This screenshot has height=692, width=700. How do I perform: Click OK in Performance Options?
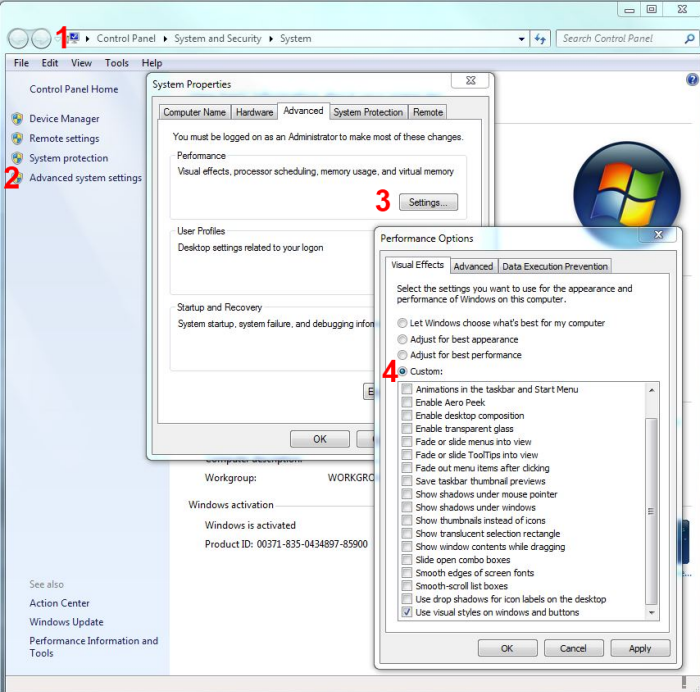pos(507,648)
